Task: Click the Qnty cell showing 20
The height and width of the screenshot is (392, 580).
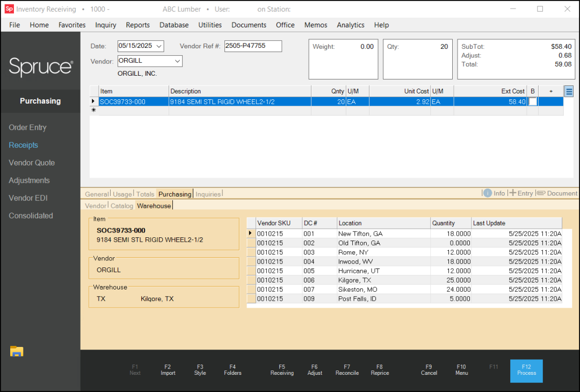Action: pos(329,101)
